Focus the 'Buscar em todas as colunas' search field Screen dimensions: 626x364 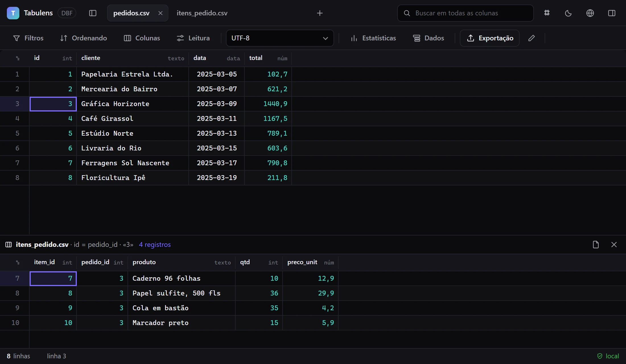click(x=466, y=13)
